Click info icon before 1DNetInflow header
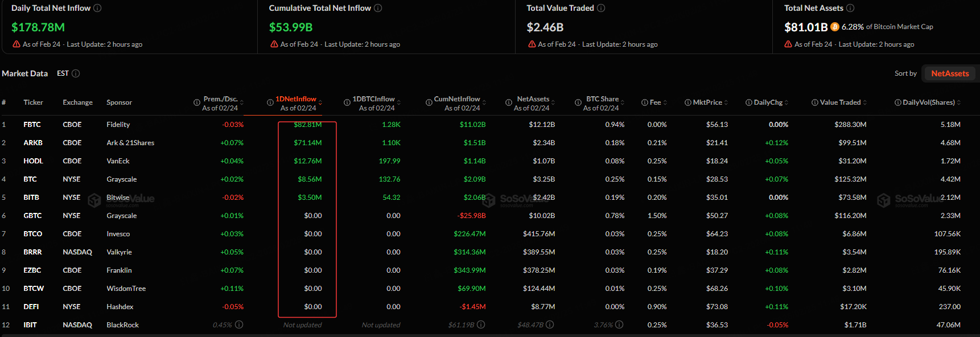 [270, 102]
